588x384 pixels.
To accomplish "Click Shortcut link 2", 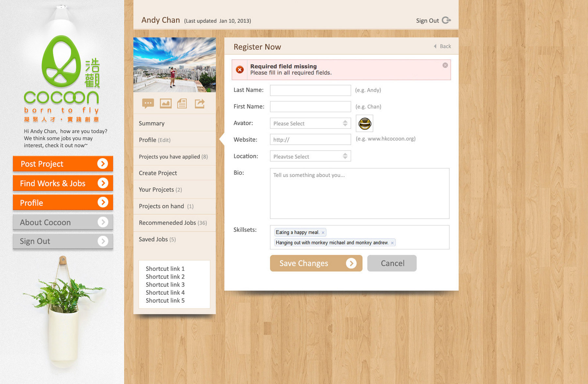I will point(165,276).
